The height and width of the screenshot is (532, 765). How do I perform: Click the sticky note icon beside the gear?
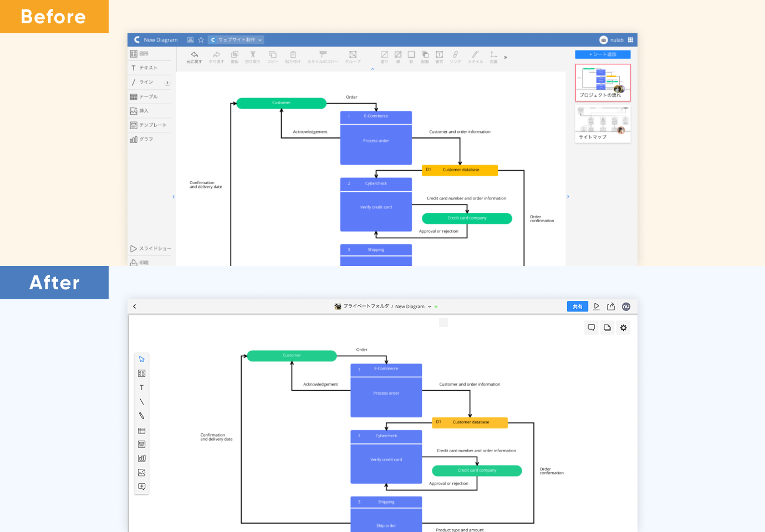[608, 328]
